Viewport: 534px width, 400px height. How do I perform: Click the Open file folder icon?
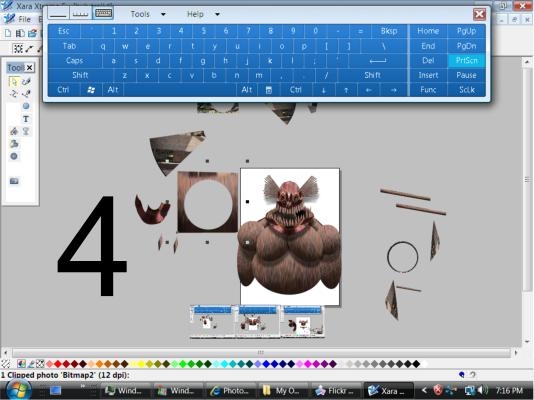(32, 33)
